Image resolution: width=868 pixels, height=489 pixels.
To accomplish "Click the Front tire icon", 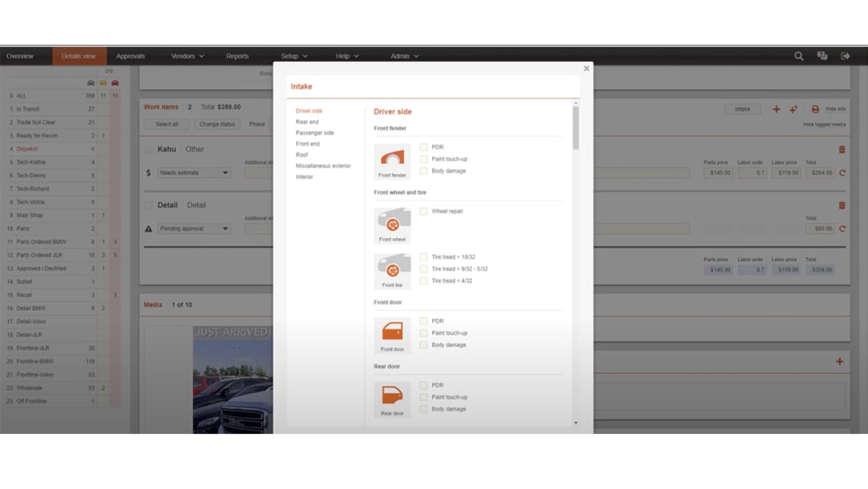I will (392, 270).
